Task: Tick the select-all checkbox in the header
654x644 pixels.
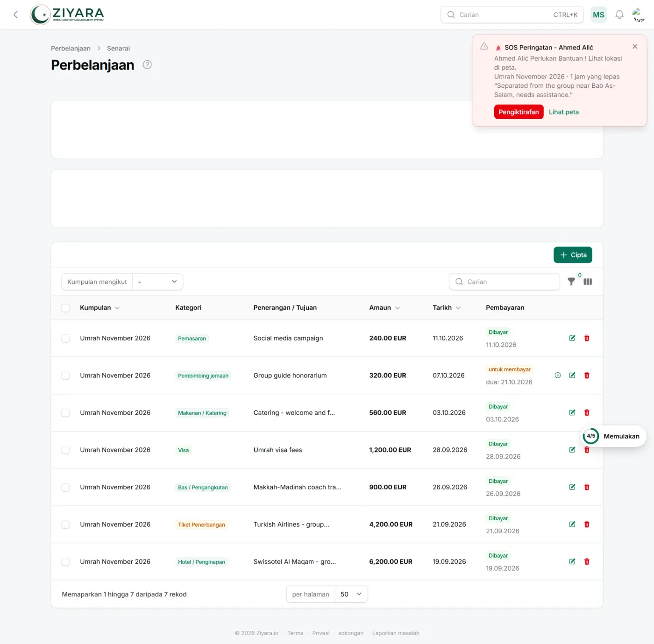Action: point(65,308)
